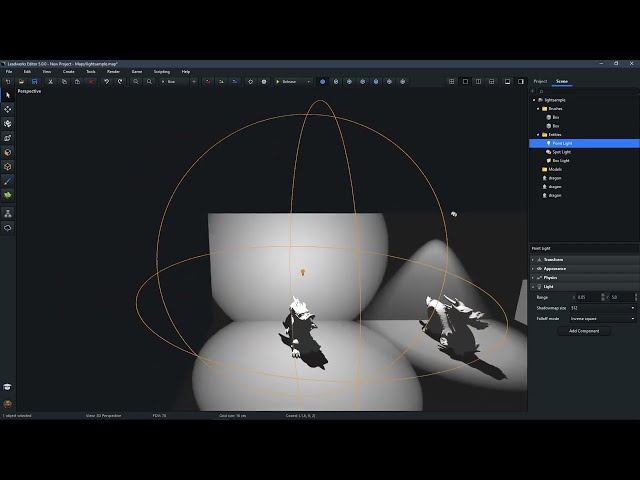The image size is (640, 480).
Task: Select the blue paint brush tool
Action: (x=8, y=181)
